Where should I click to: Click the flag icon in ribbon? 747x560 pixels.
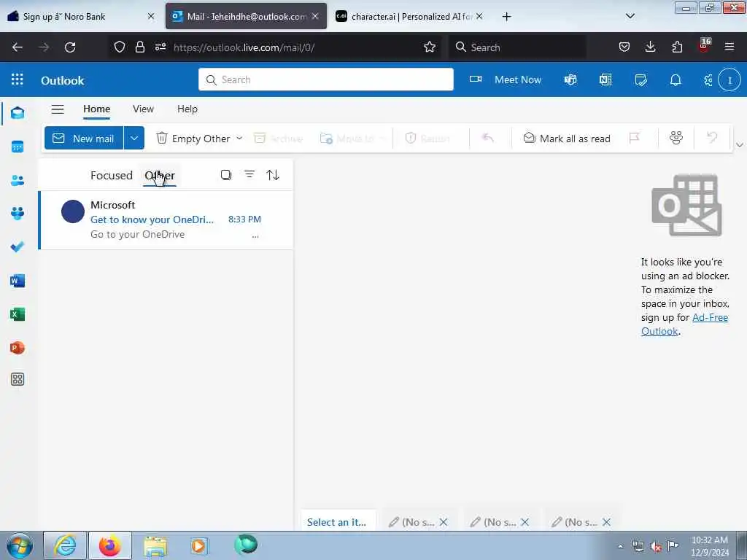(634, 138)
